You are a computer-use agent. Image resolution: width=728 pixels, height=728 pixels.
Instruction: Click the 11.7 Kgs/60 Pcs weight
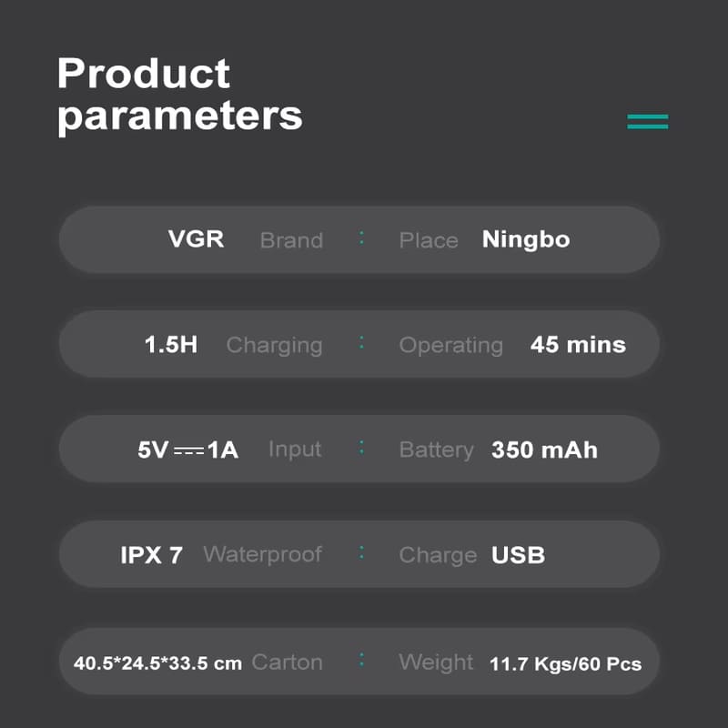pyautogui.click(x=565, y=663)
